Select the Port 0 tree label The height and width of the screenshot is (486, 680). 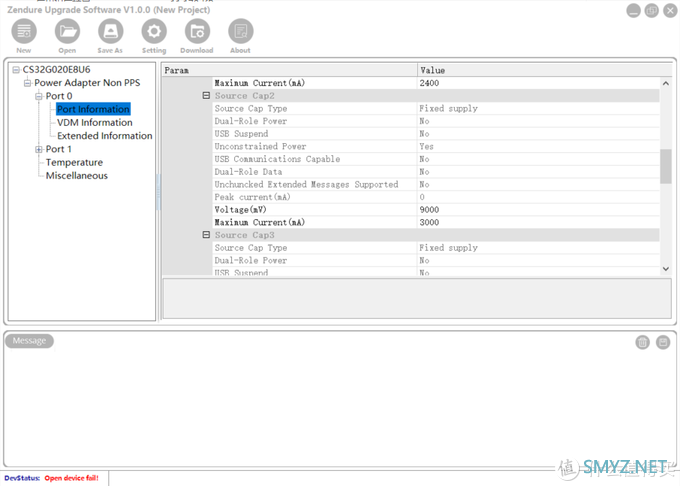[59, 96]
